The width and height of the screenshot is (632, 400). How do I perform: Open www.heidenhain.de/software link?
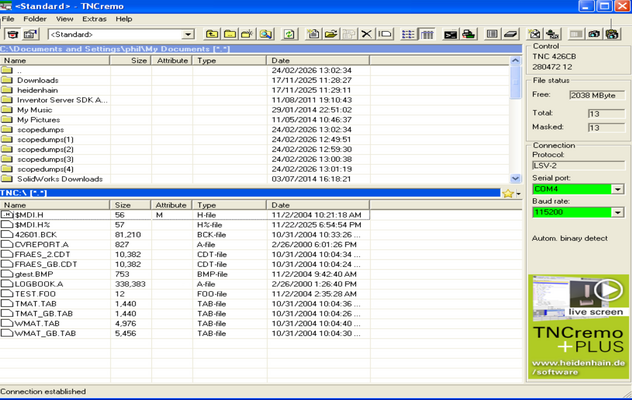(578, 367)
